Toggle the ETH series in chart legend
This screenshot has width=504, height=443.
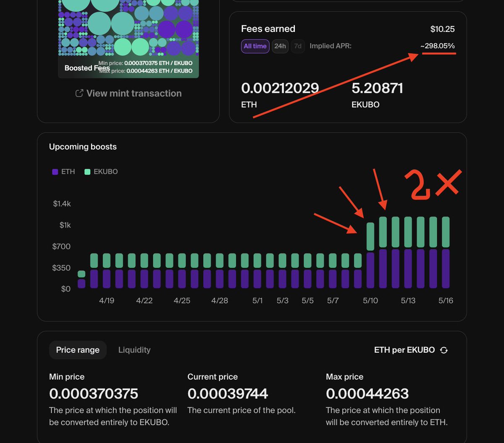coord(63,171)
